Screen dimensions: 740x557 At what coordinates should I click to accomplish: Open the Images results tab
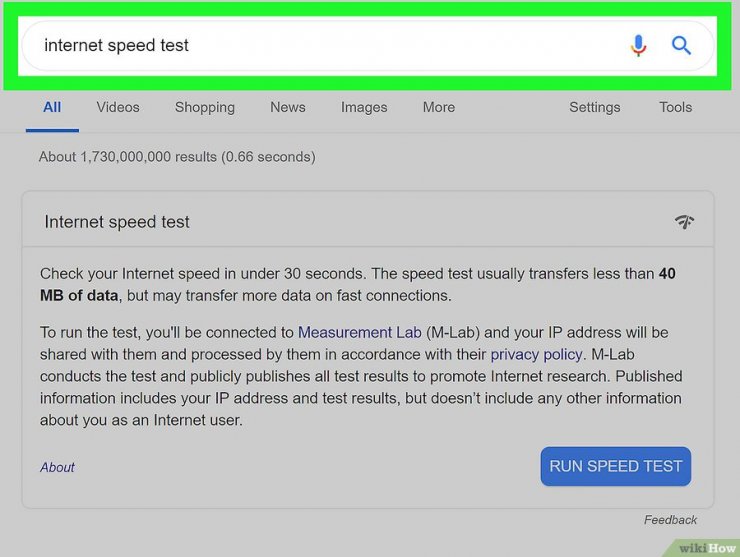(x=364, y=108)
